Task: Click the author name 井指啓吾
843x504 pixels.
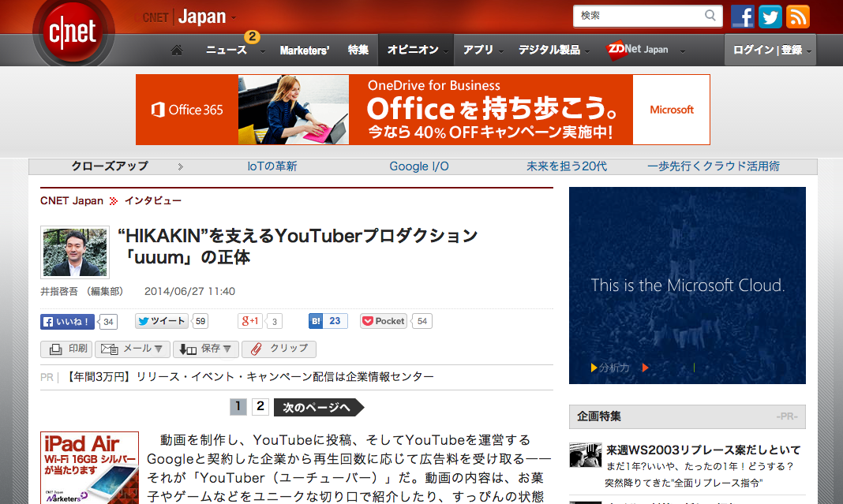Action: pos(59,291)
